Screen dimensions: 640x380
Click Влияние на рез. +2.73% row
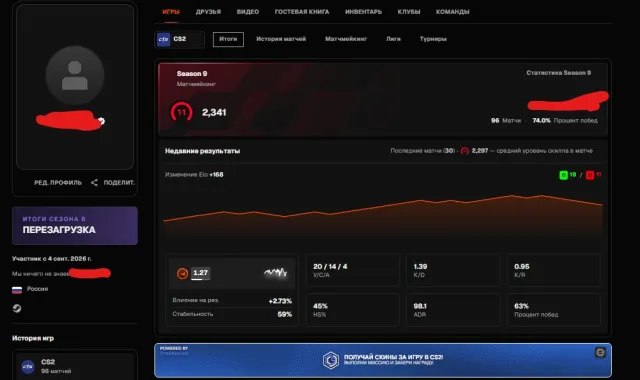pos(232,300)
